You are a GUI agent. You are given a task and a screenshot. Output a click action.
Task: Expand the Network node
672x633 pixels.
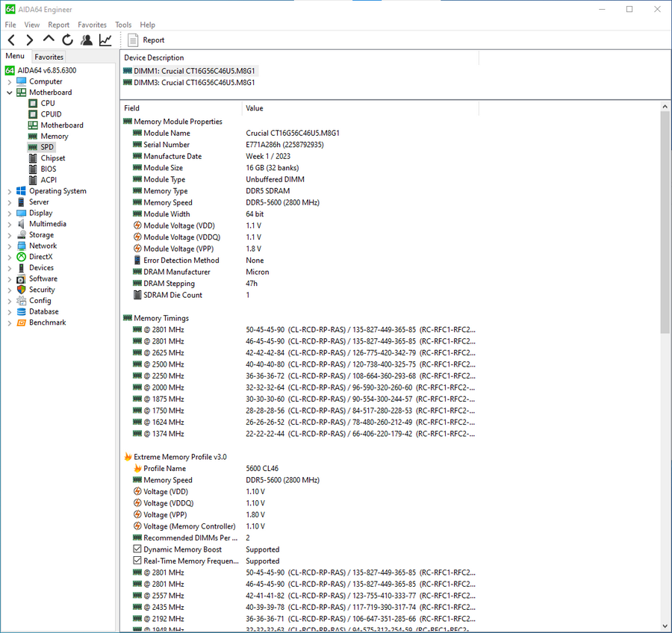[x=10, y=246]
